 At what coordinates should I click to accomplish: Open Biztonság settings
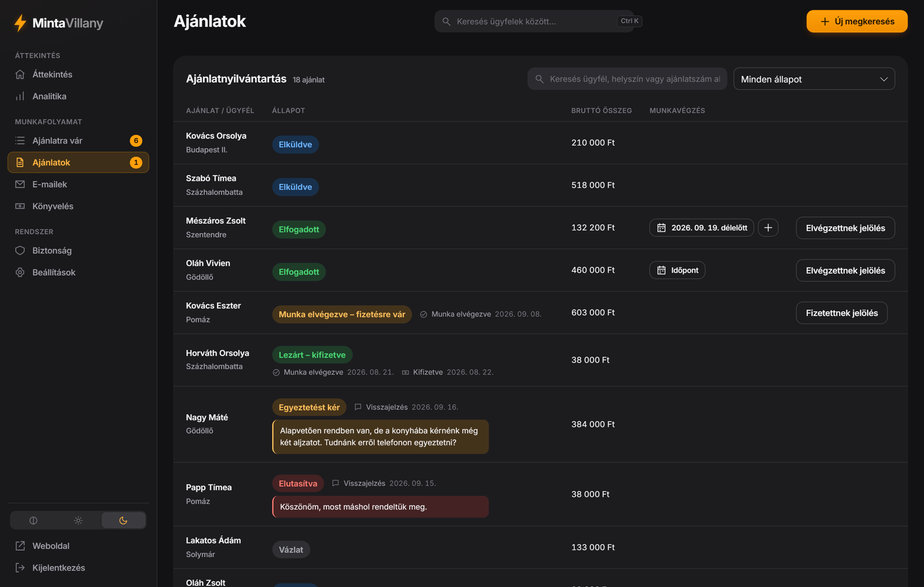pyautogui.click(x=78, y=250)
